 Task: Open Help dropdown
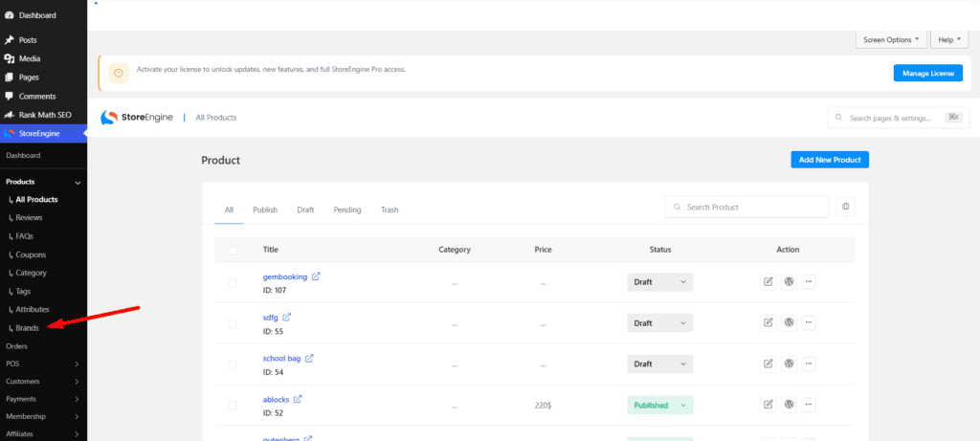click(x=948, y=39)
